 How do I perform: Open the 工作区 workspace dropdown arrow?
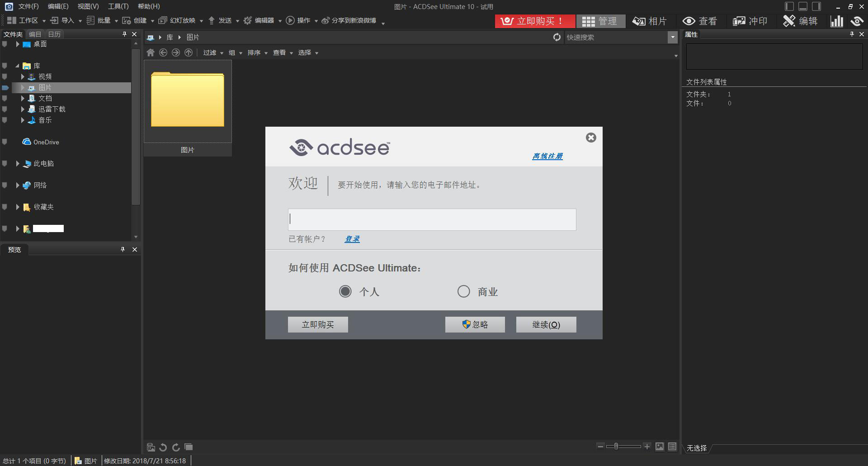pyautogui.click(x=44, y=21)
